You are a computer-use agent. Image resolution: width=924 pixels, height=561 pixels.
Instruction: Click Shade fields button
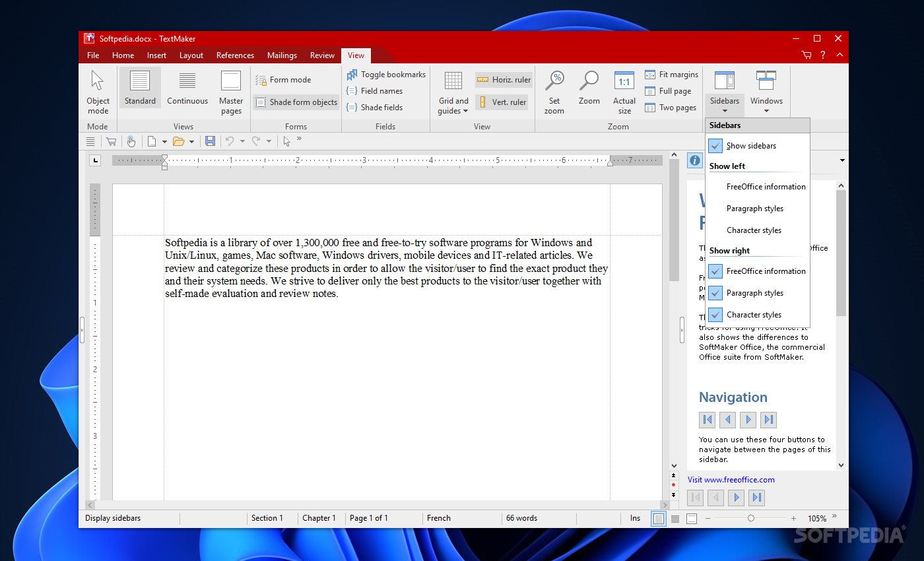(x=374, y=108)
